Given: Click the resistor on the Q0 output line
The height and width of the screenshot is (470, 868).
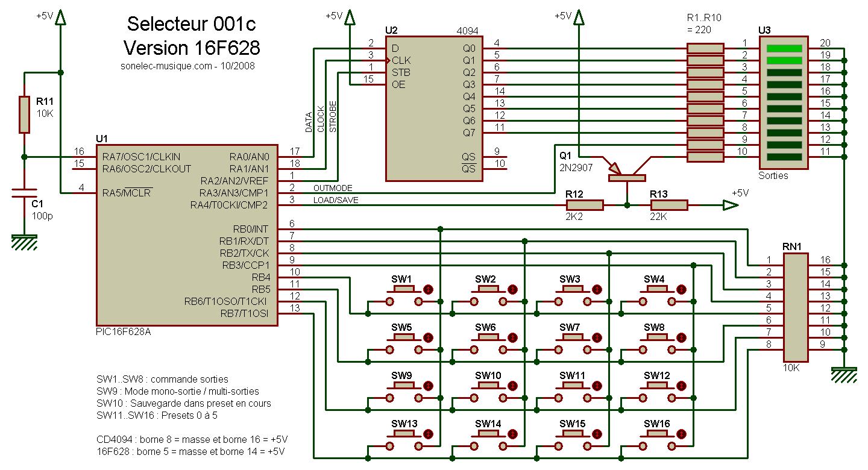Looking at the screenshot, I should [x=705, y=48].
